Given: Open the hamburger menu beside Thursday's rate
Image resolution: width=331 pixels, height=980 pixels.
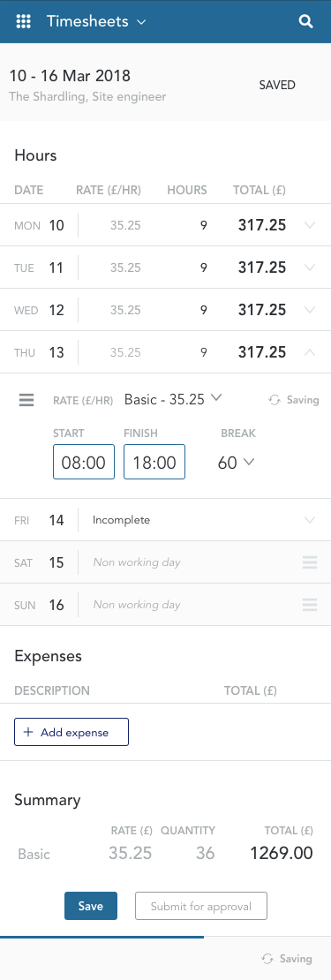Looking at the screenshot, I should (26, 400).
